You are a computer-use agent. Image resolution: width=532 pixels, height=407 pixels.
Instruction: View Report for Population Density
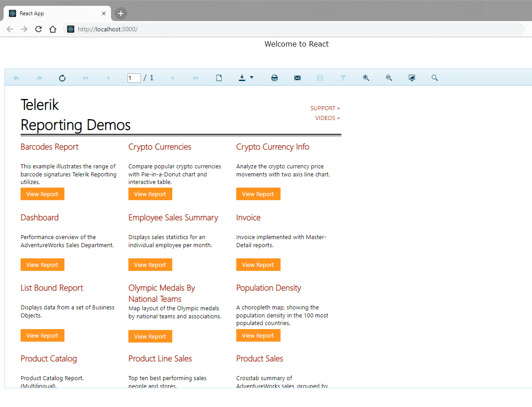click(x=258, y=335)
